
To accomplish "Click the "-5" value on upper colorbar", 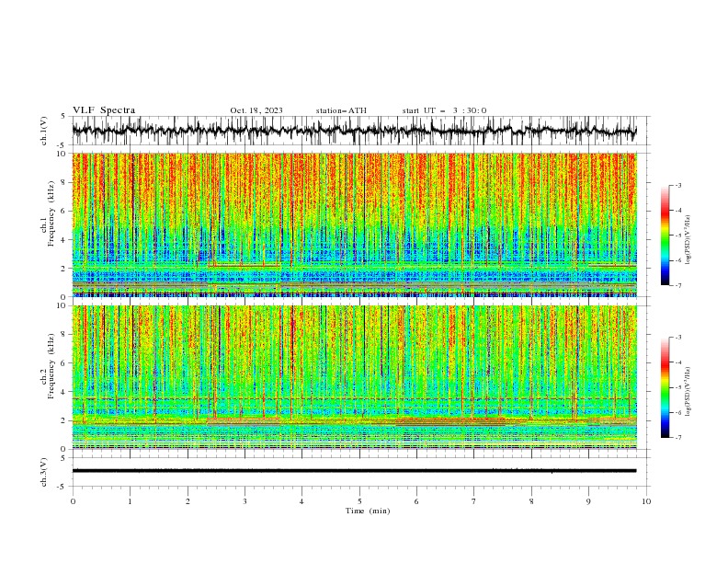I will (678, 236).
